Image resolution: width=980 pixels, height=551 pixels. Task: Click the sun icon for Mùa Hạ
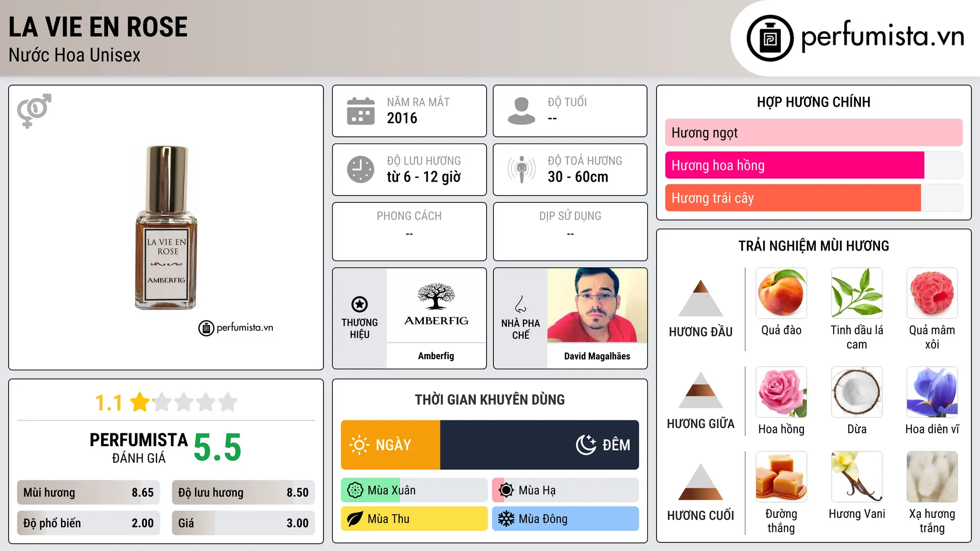[506, 490]
